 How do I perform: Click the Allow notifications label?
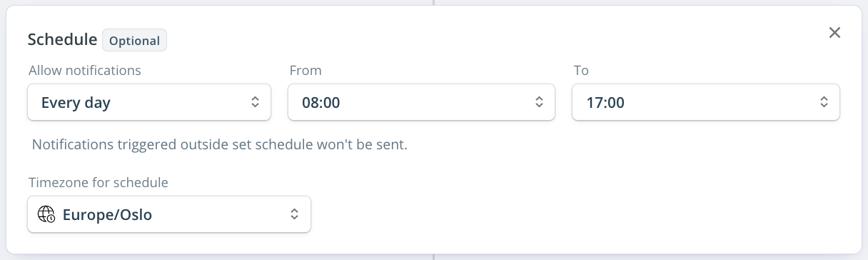pyautogui.click(x=85, y=70)
